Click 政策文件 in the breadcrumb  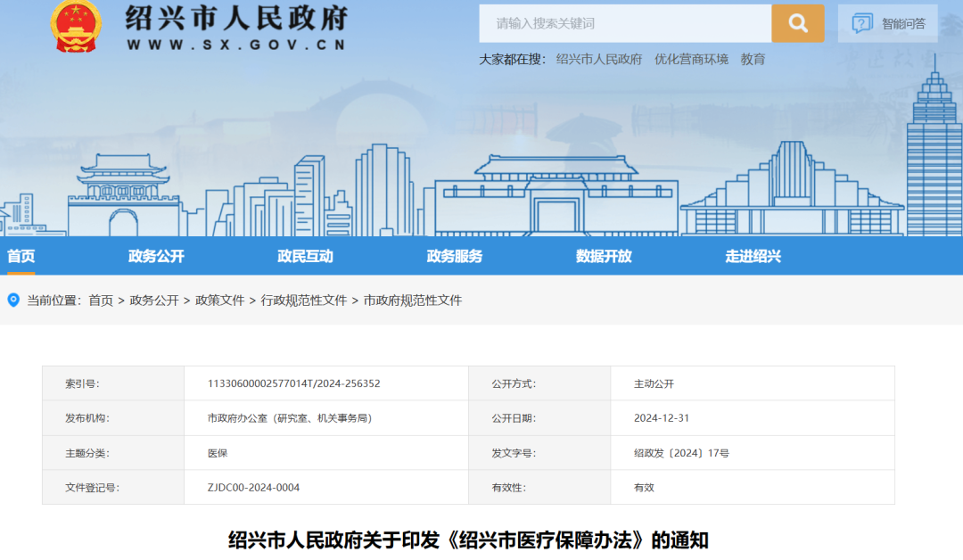[219, 301]
